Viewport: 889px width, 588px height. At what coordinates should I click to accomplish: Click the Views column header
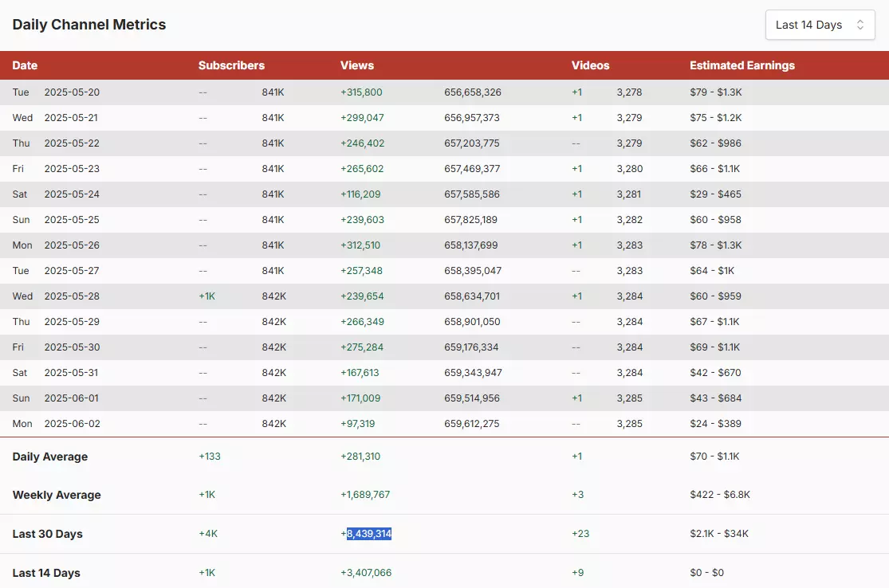357,65
